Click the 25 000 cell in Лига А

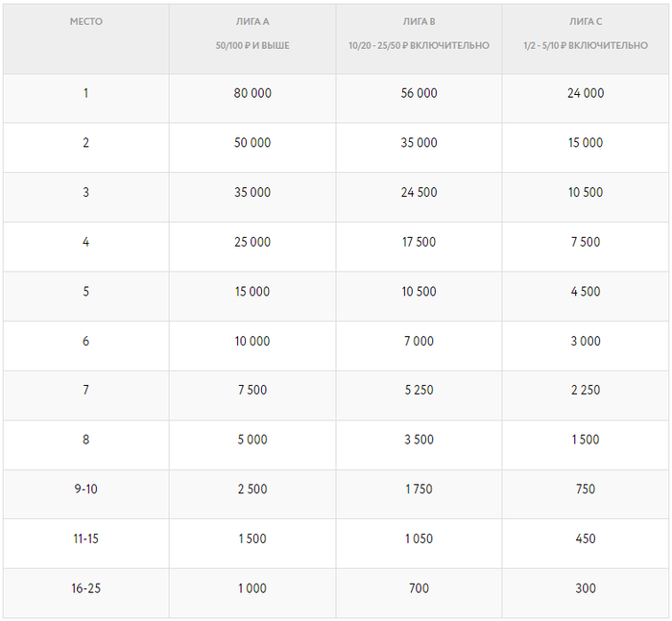click(x=252, y=242)
